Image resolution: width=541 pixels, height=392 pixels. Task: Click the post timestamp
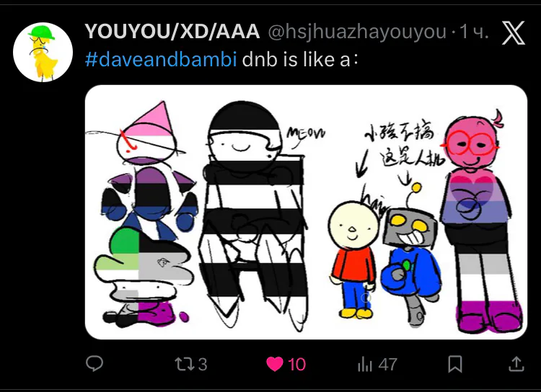[x=475, y=32]
